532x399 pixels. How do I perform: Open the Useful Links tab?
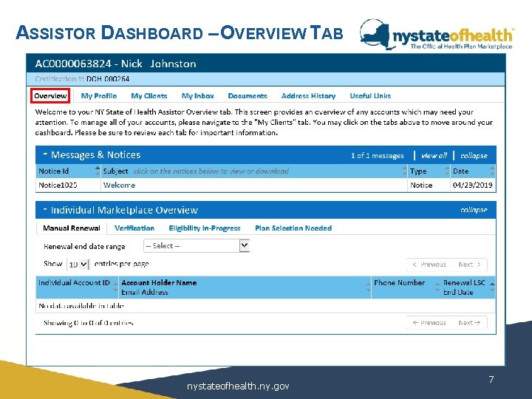(x=370, y=96)
